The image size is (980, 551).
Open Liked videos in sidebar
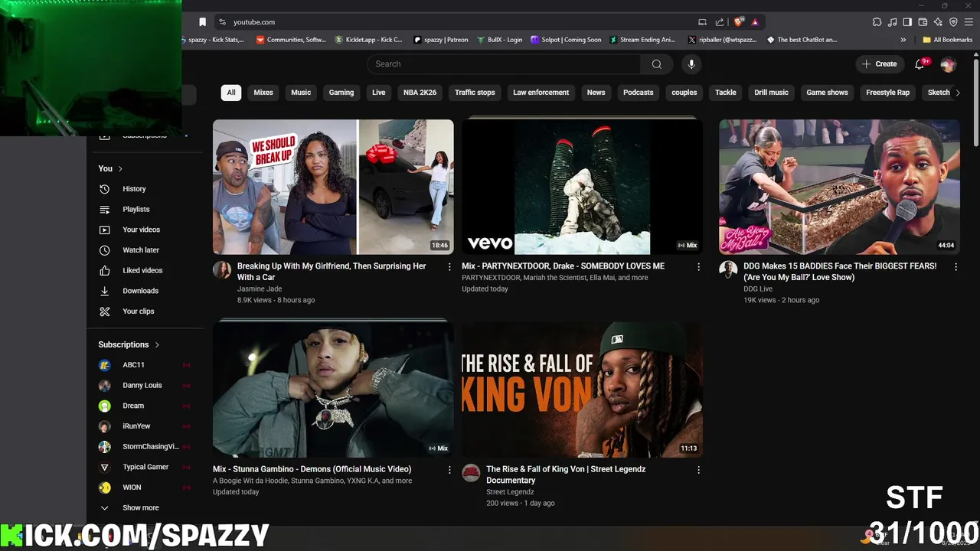(143, 270)
